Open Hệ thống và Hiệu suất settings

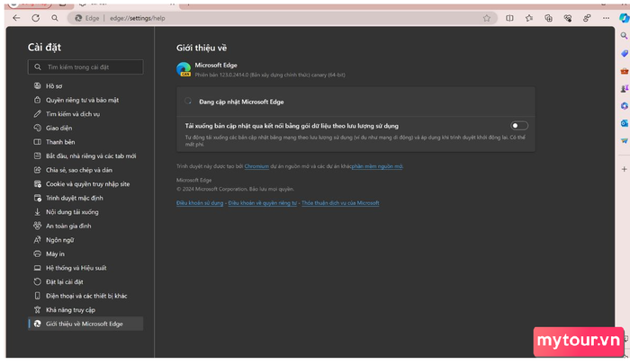[x=85, y=268]
